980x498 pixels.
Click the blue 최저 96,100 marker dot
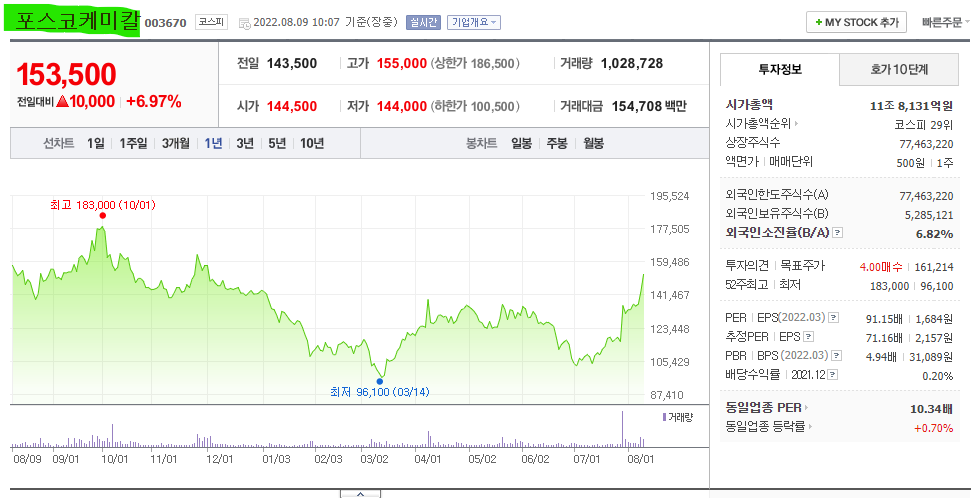click(x=380, y=381)
